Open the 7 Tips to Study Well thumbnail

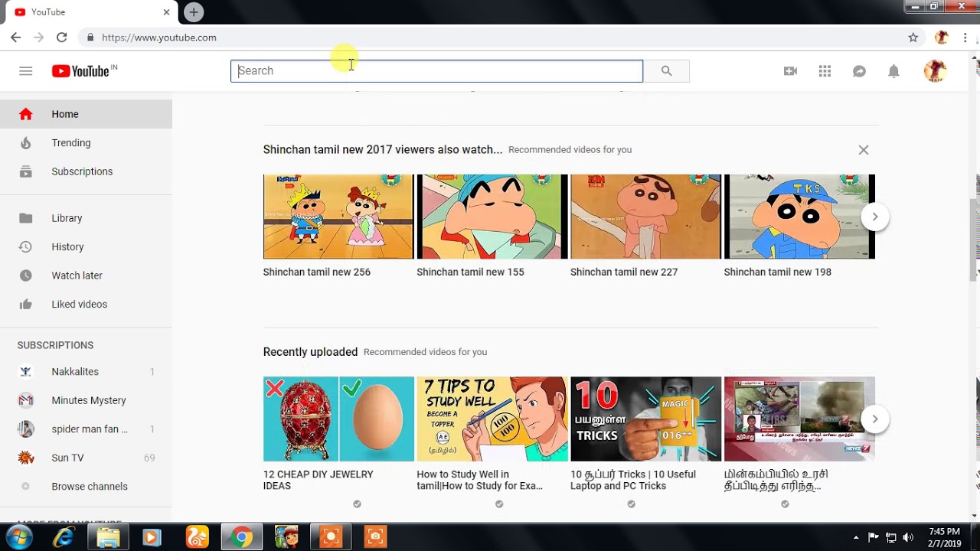click(492, 419)
